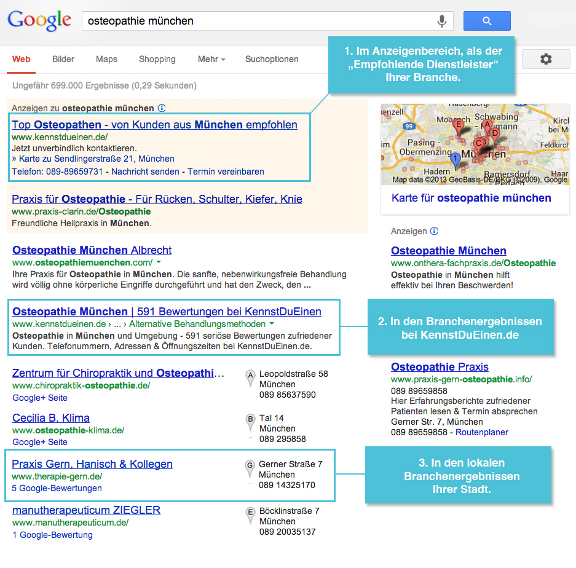Open 'manutherapeuticum ZIEGLER' result
Screen dimensions: 576x568
[86, 510]
